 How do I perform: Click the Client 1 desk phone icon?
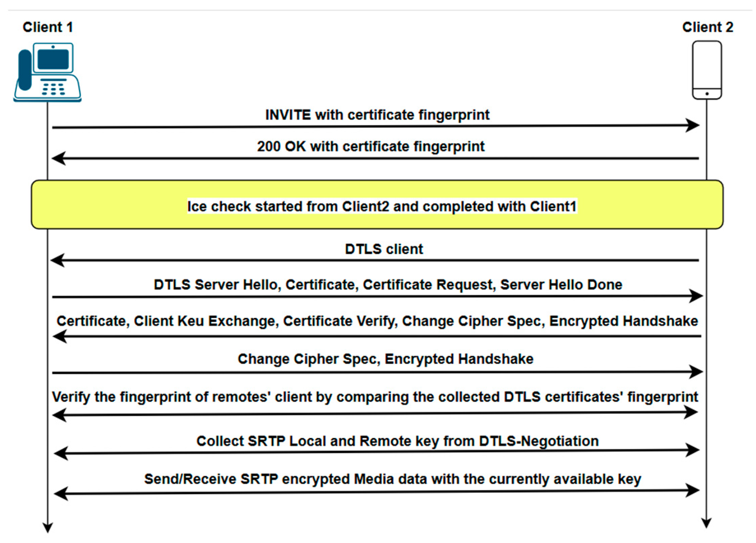tap(47, 72)
